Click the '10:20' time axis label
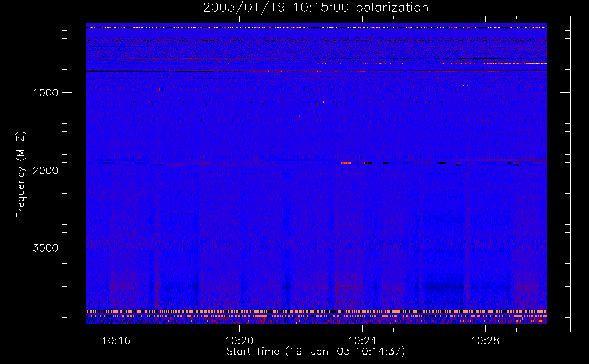 coord(239,341)
